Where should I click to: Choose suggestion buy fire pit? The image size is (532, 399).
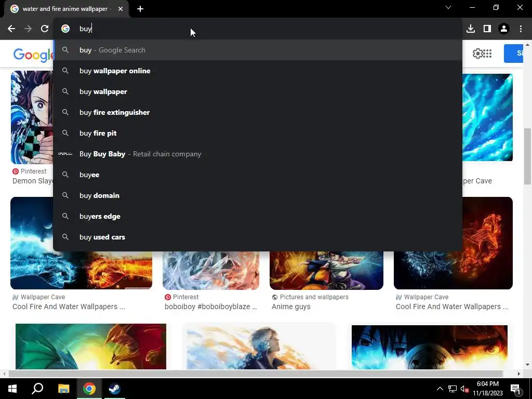[258, 133]
